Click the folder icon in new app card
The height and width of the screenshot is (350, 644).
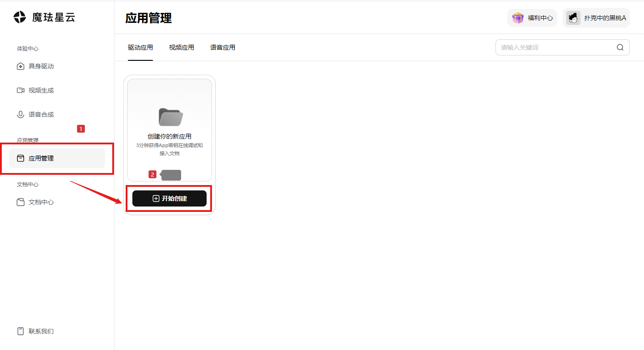point(170,117)
